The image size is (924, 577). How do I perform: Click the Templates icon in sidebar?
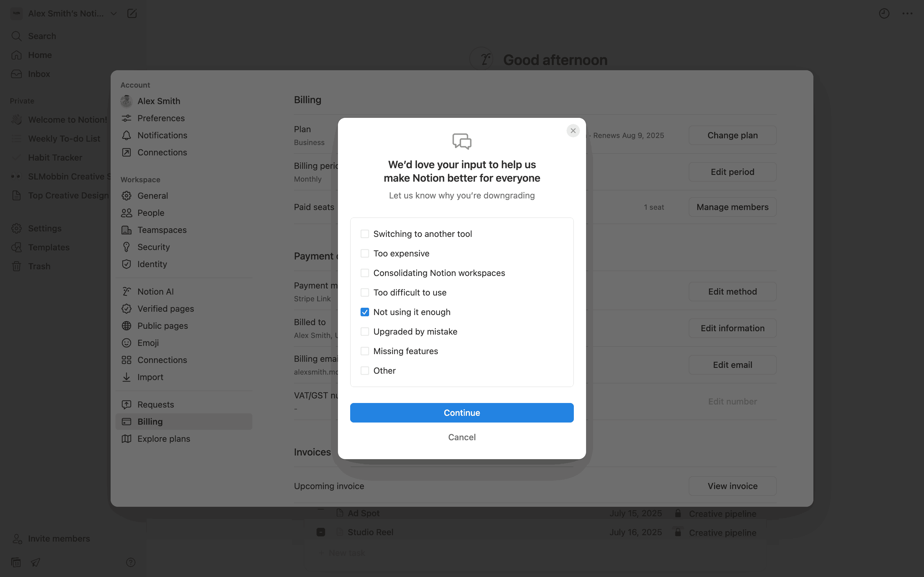tap(16, 247)
